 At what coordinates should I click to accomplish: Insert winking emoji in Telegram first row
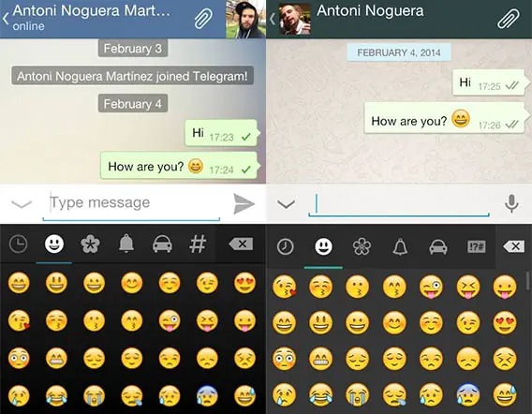pos(207,283)
